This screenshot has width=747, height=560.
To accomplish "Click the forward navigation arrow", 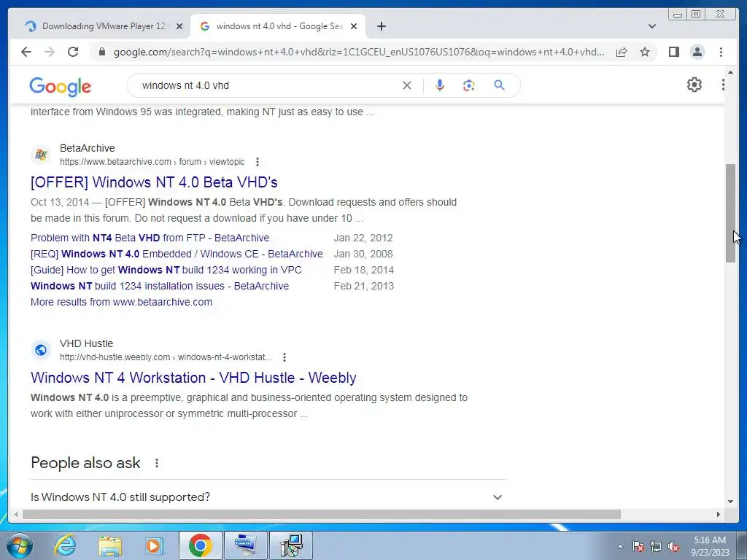I will coord(50,52).
